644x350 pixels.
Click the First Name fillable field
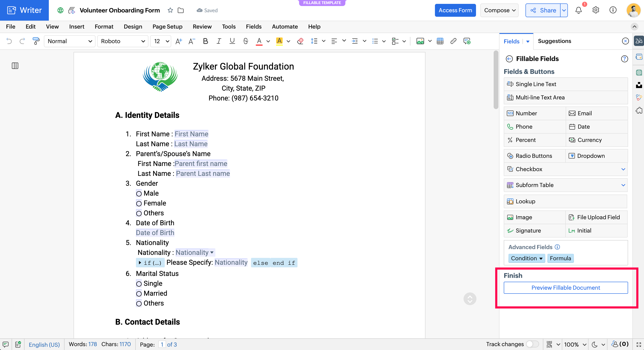coord(191,134)
